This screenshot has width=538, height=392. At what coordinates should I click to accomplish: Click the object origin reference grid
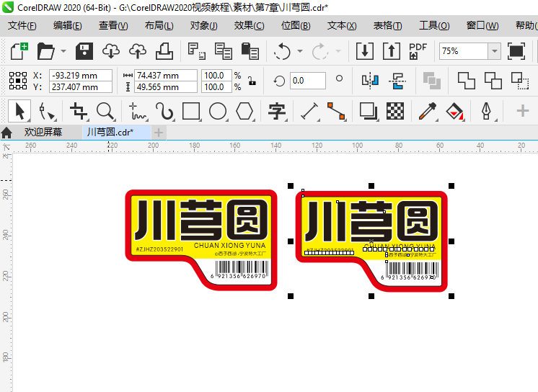[18, 81]
